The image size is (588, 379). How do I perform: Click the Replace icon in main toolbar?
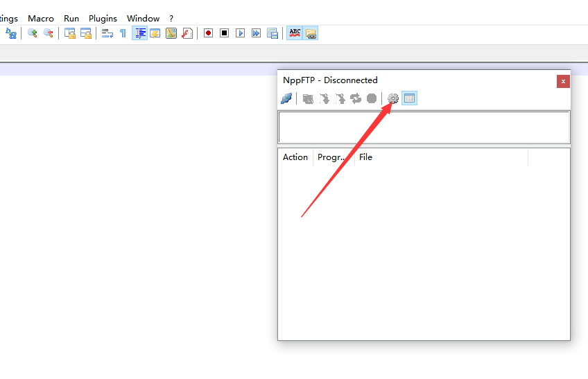[11, 33]
